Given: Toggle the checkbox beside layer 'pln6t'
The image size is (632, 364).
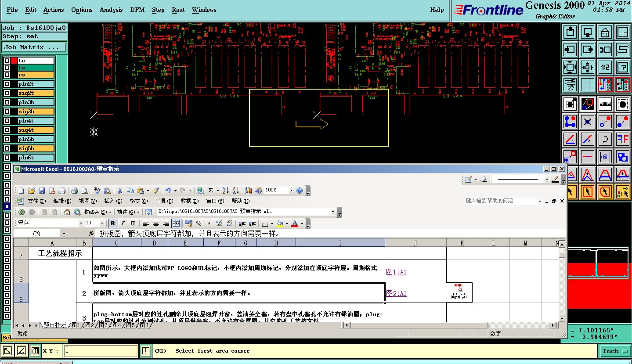Looking at the screenshot, I should coord(7,158).
